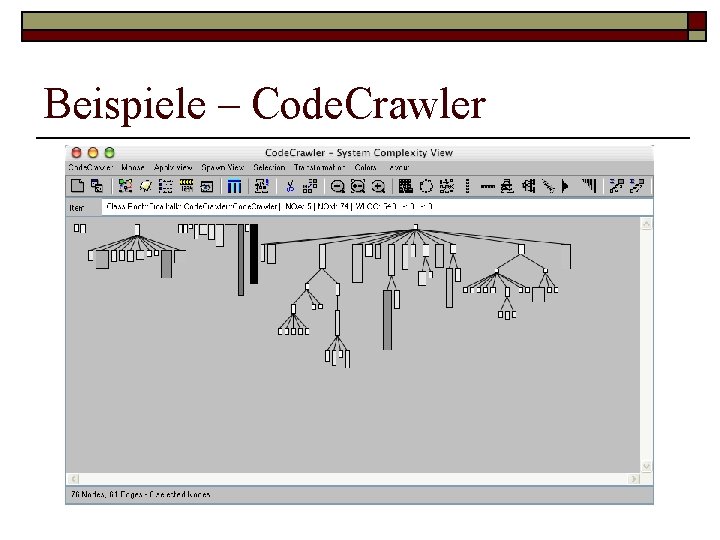Click the descending histogram bars icon
This screenshot has height=540, width=720.
[589, 186]
